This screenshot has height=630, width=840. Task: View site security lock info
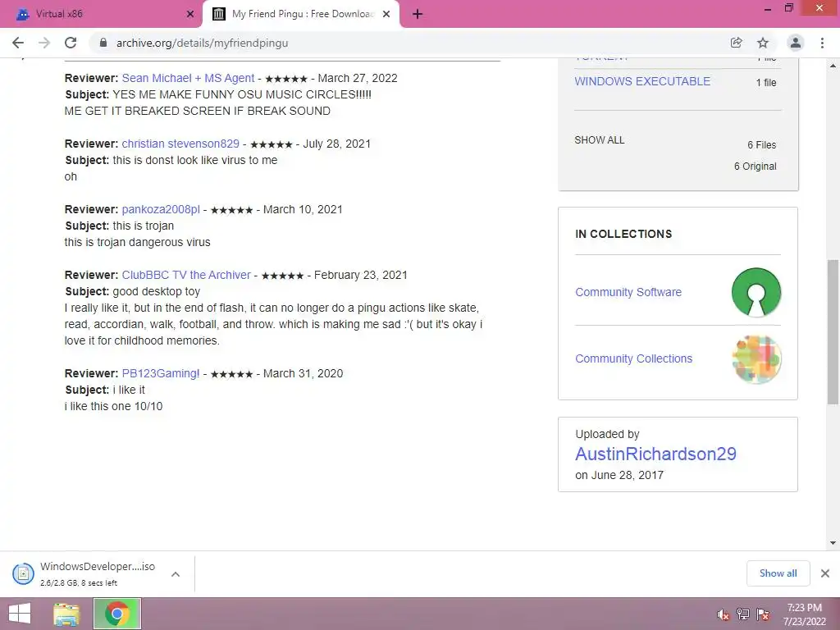pyautogui.click(x=103, y=43)
